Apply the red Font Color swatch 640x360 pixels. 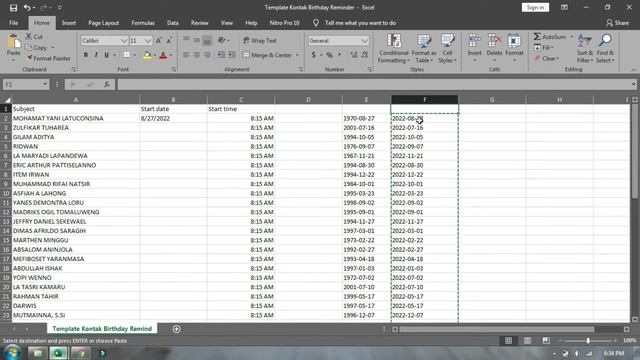[x=163, y=55]
